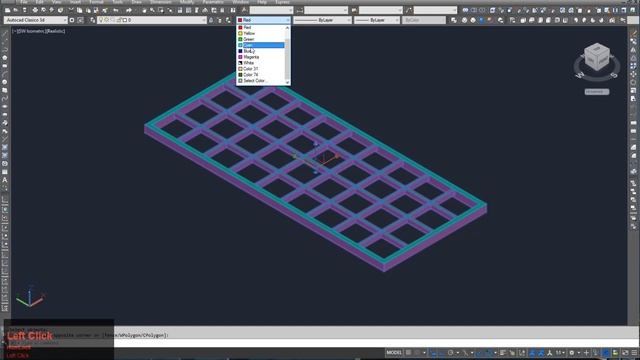Viewport: 640px width, 360px height.
Task: Choose Cyan in the color list
Action: point(261,45)
